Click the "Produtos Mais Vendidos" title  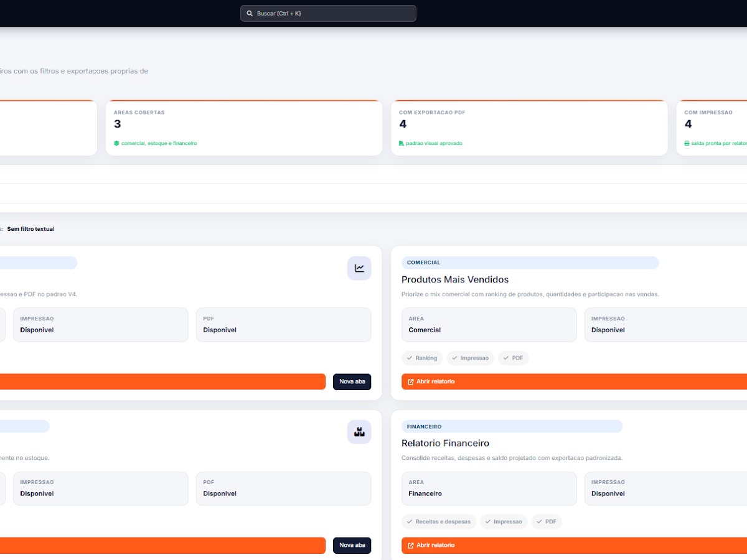(x=455, y=279)
